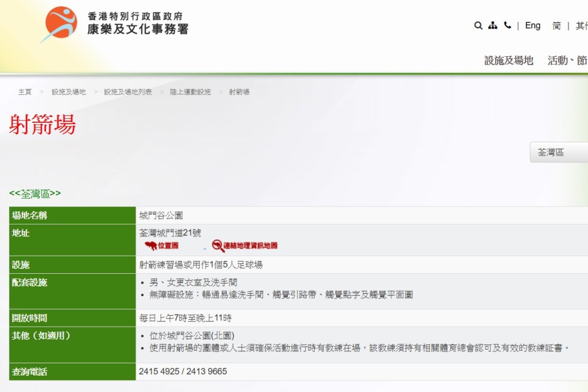Open the 連結地理資訊地圖 magnifier icon link
The image size is (588, 392).
pos(245,246)
